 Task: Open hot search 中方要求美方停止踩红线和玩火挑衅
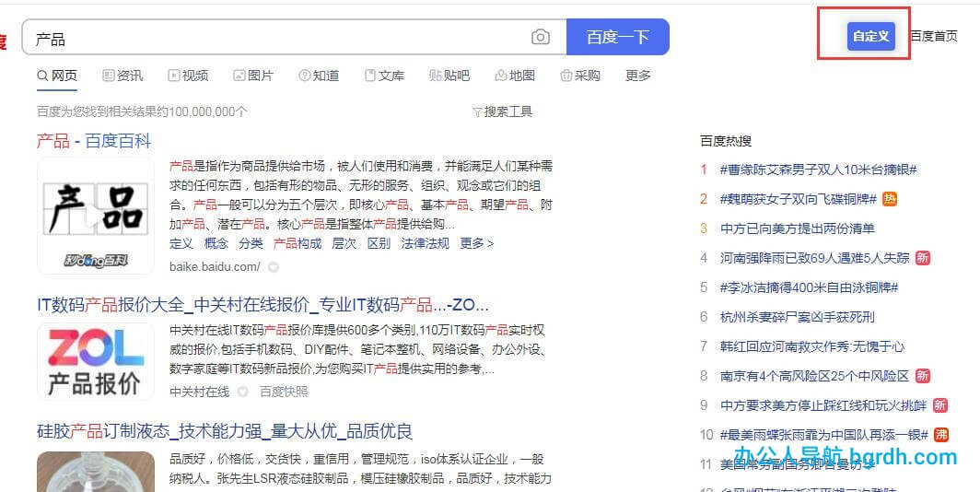[x=823, y=405]
